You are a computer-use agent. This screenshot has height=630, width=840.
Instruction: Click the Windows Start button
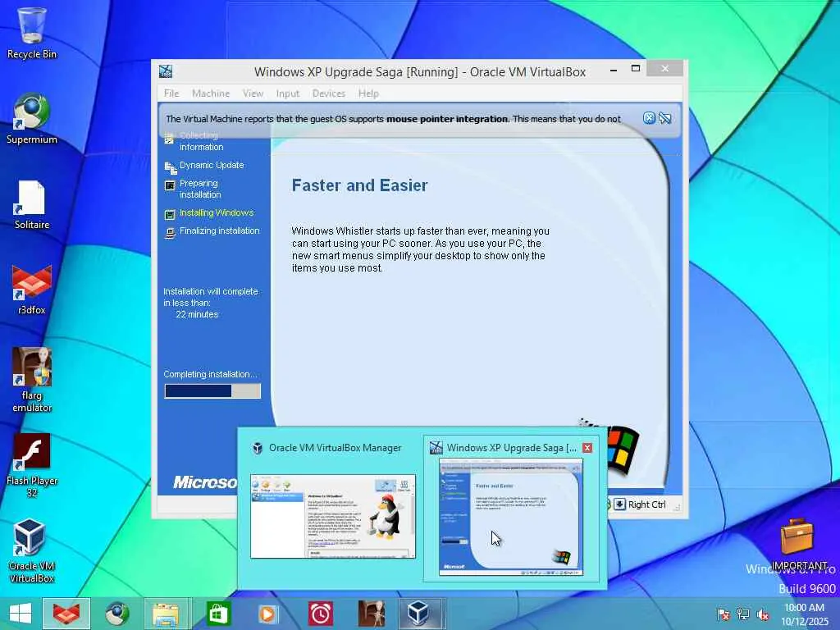[x=21, y=614]
